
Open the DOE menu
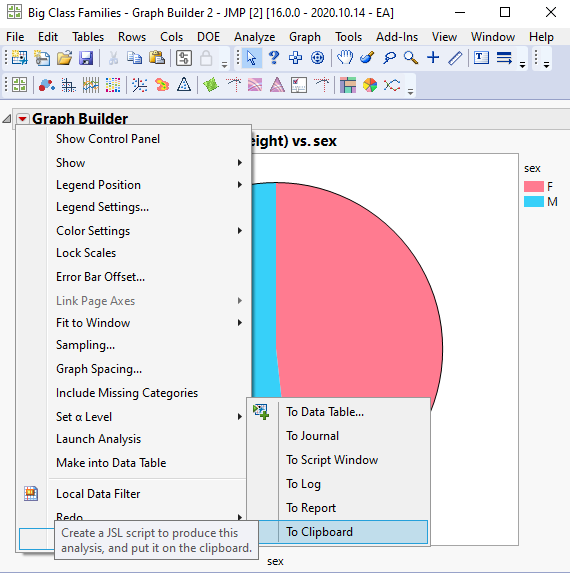click(x=208, y=37)
